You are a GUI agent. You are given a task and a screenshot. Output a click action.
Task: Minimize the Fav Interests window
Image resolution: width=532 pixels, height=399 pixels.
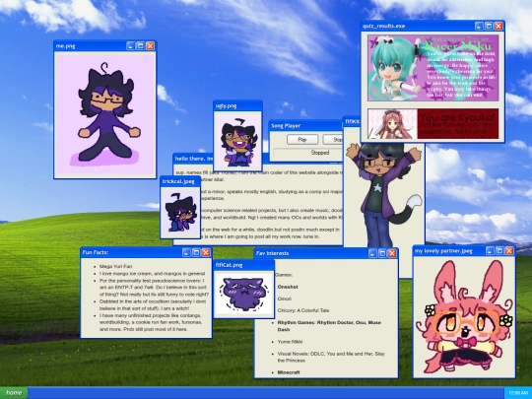[372, 253]
